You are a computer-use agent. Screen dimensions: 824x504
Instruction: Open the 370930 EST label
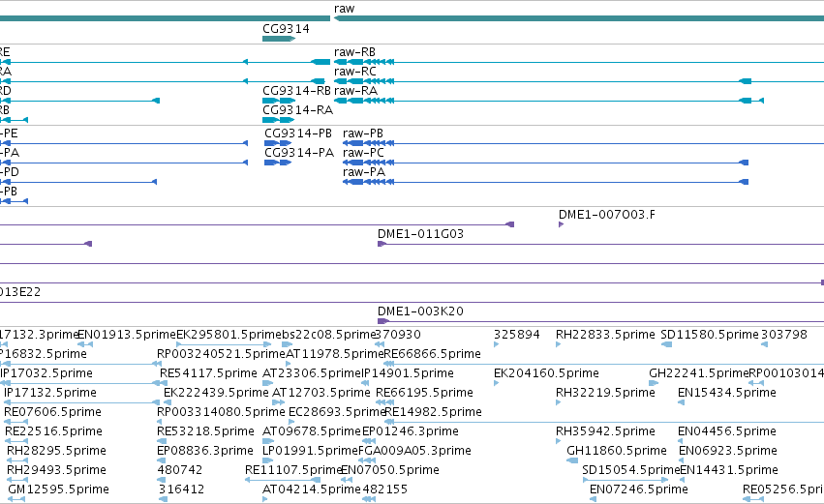[x=399, y=335]
